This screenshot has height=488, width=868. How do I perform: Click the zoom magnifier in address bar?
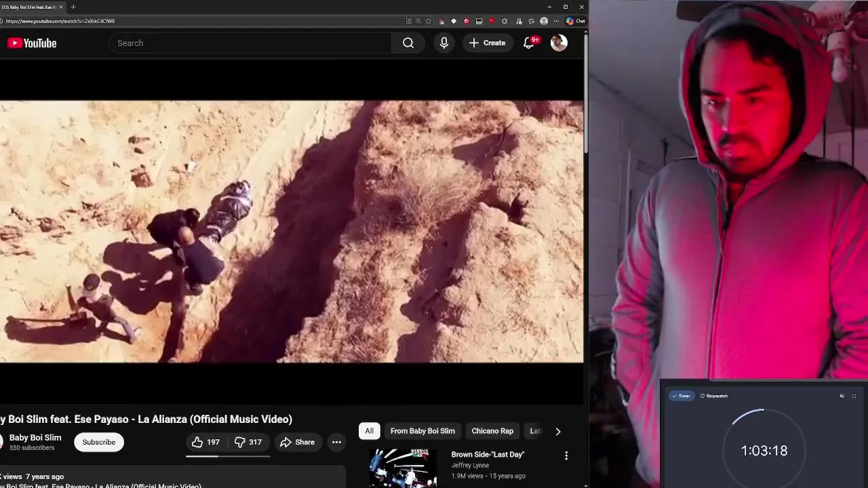(418, 21)
